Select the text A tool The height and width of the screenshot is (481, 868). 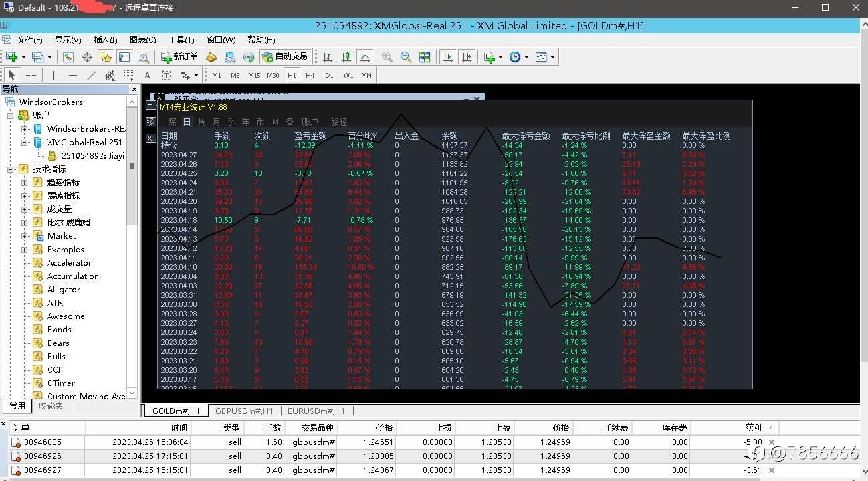[148, 75]
